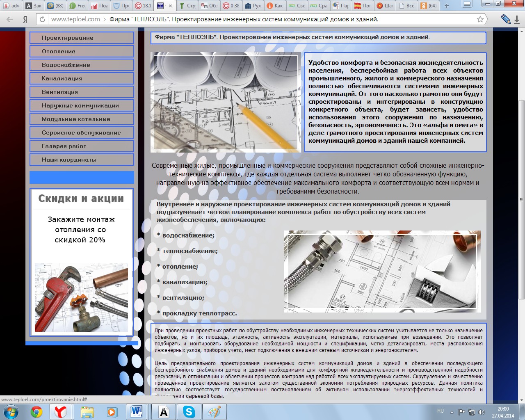The image size is (525, 420).
Task: Click the page title 'Фирма "ТЕПЛОЭЛЬ"' header box
Action: (x=318, y=38)
